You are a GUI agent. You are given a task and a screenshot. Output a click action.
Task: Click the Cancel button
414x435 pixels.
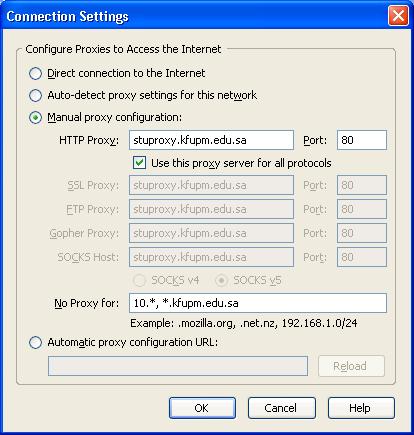[x=281, y=408]
